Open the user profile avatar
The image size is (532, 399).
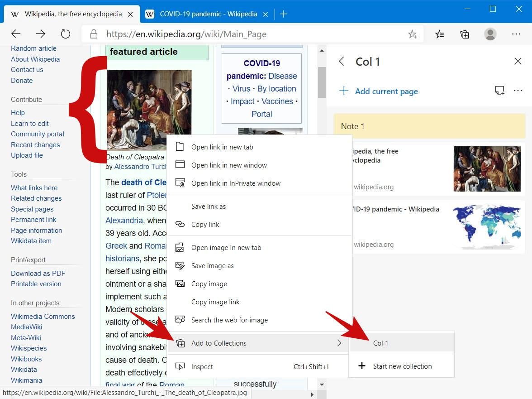(490, 34)
